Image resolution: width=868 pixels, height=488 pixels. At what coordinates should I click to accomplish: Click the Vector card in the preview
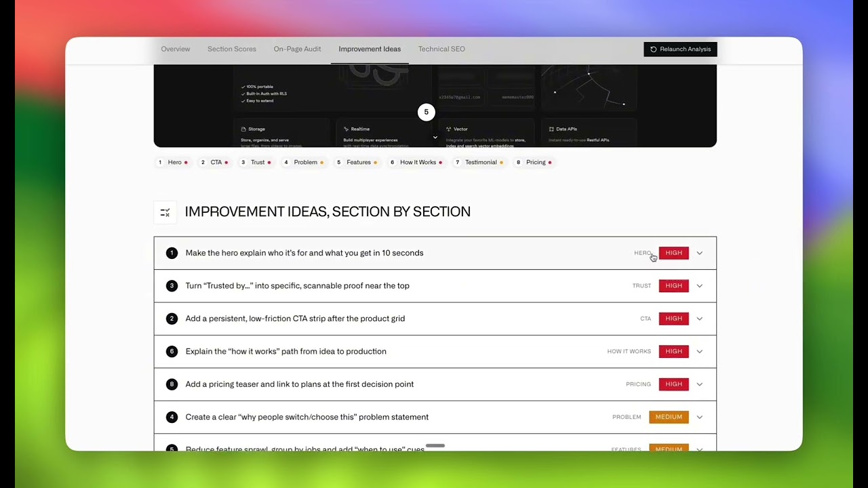pyautogui.click(x=486, y=134)
